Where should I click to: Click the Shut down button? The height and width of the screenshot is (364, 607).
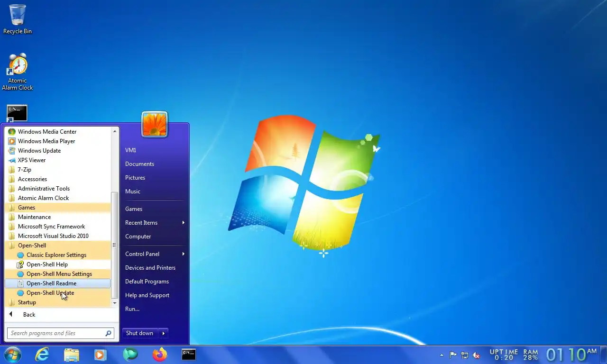140,333
